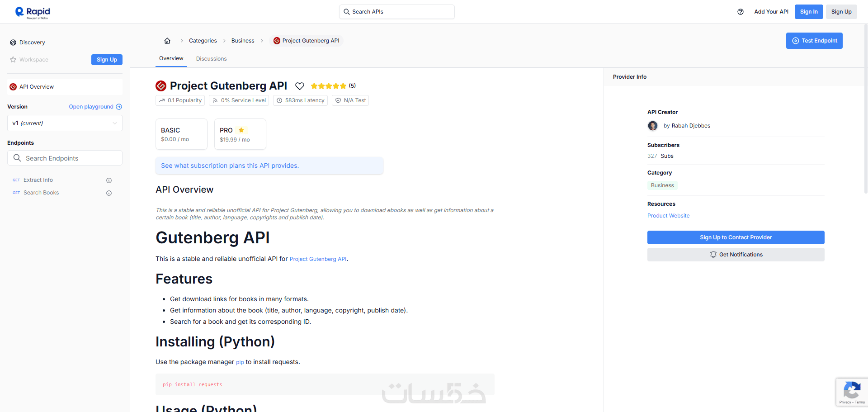Screen dimensions: 868x412
Task: Click the Rapid logo
Action: (33, 12)
